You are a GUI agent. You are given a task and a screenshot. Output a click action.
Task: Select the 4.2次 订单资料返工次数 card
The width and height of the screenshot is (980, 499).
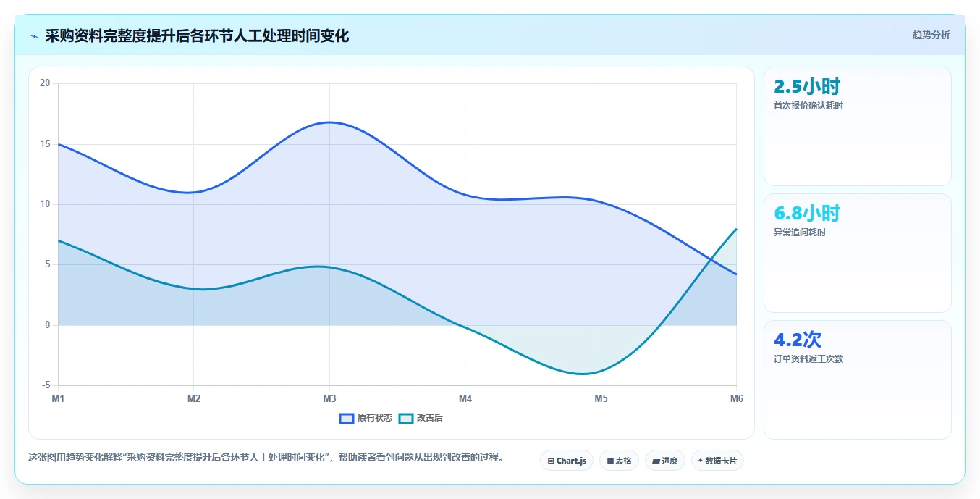coord(858,380)
